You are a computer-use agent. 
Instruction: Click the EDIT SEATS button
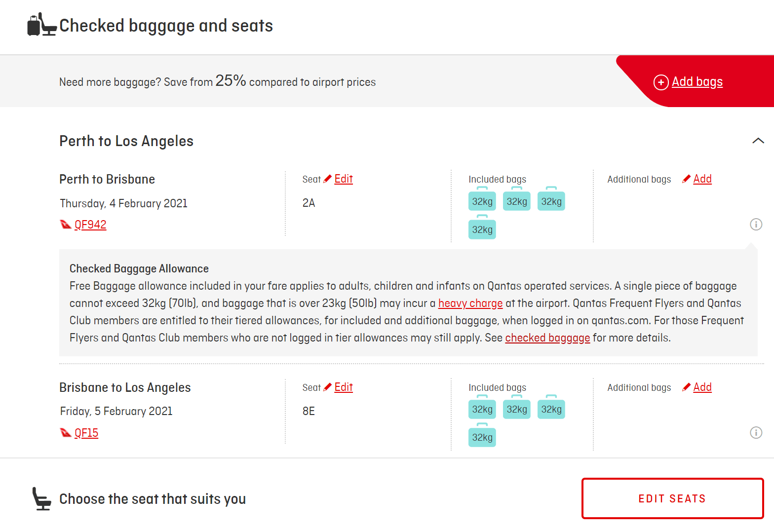click(672, 498)
